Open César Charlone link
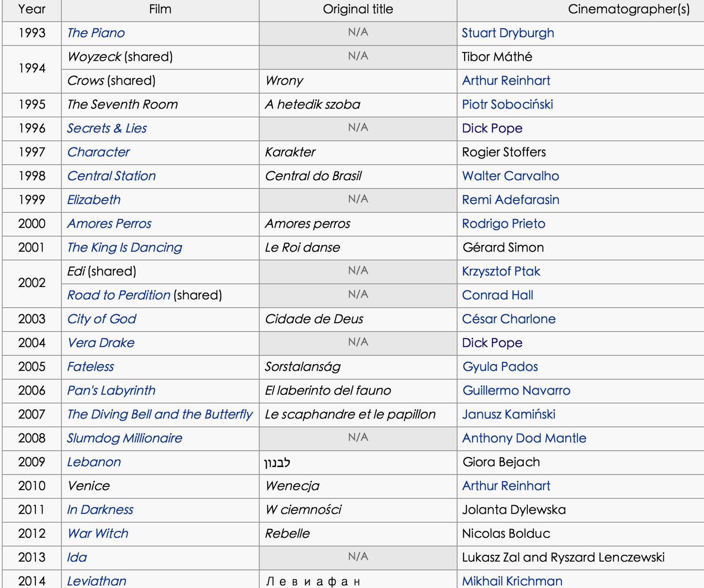 pos(509,319)
